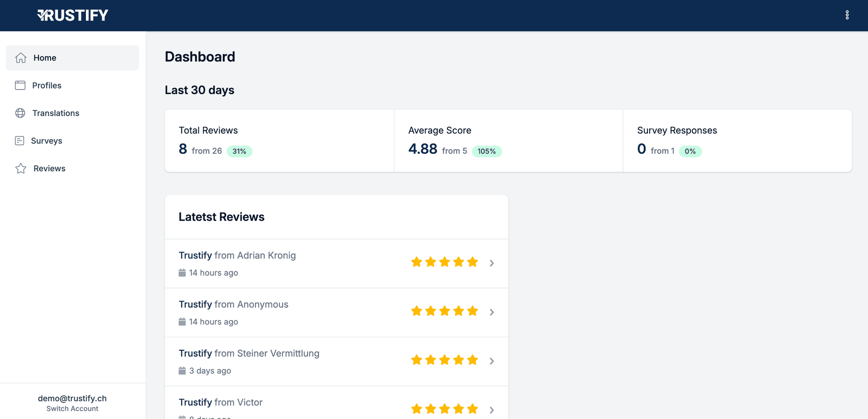The width and height of the screenshot is (868, 419).
Task: Open the options menu in the top-right corner
Action: [848, 15]
